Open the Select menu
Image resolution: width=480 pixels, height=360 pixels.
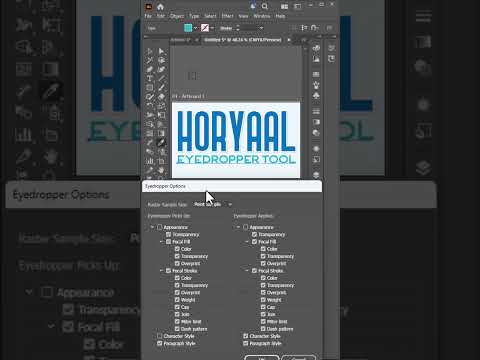(210, 16)
